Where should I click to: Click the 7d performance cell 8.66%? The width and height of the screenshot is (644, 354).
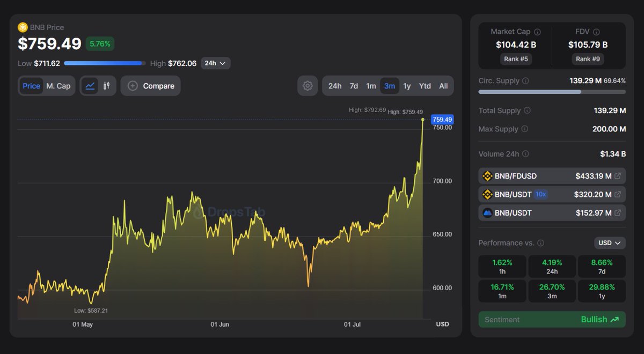pos(602,267)
